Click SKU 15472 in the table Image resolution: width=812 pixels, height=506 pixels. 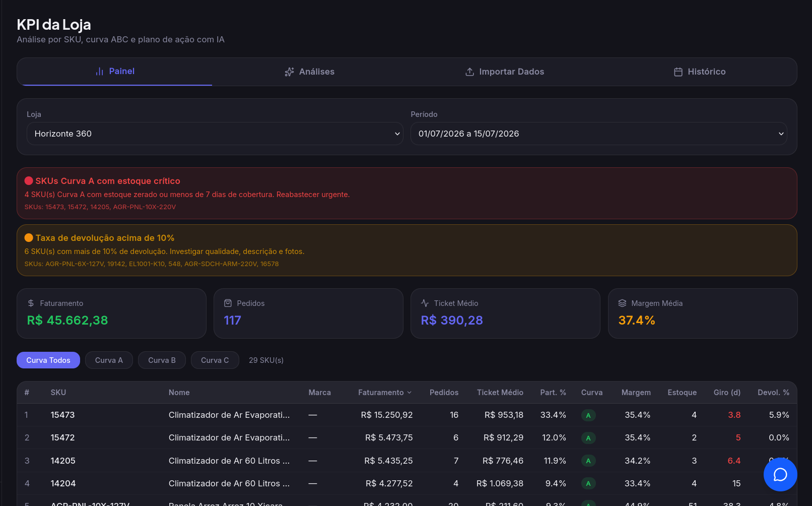(63, 438)
